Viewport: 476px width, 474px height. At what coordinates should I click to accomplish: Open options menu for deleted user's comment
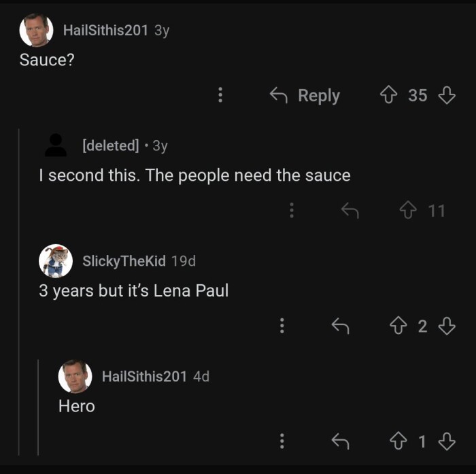click(292, 211)
